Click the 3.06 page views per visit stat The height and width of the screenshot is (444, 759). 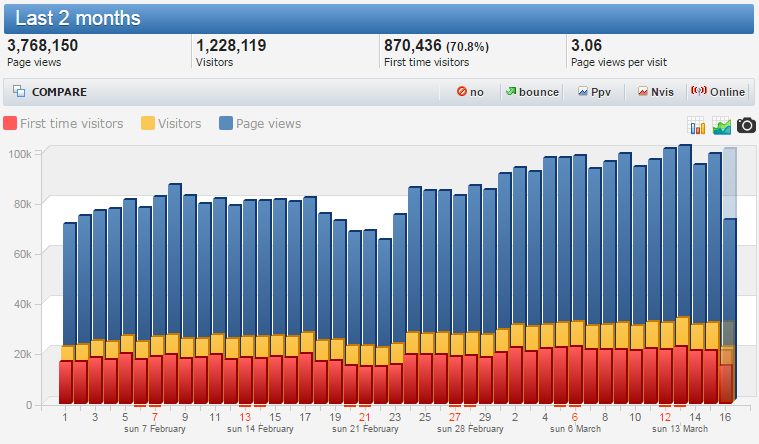tap(586, 45)
